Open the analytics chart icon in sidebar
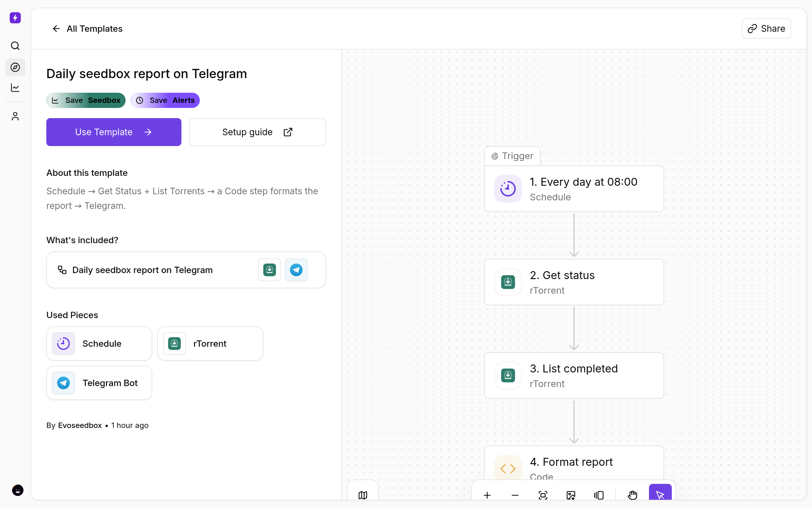The width and height of the screenshot is (812, 508). (15, 88)
